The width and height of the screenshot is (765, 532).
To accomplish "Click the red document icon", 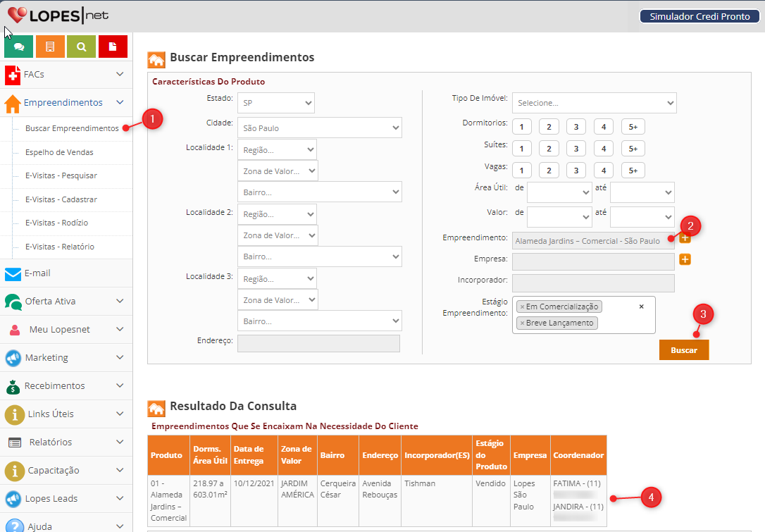I will click(113, 47).
